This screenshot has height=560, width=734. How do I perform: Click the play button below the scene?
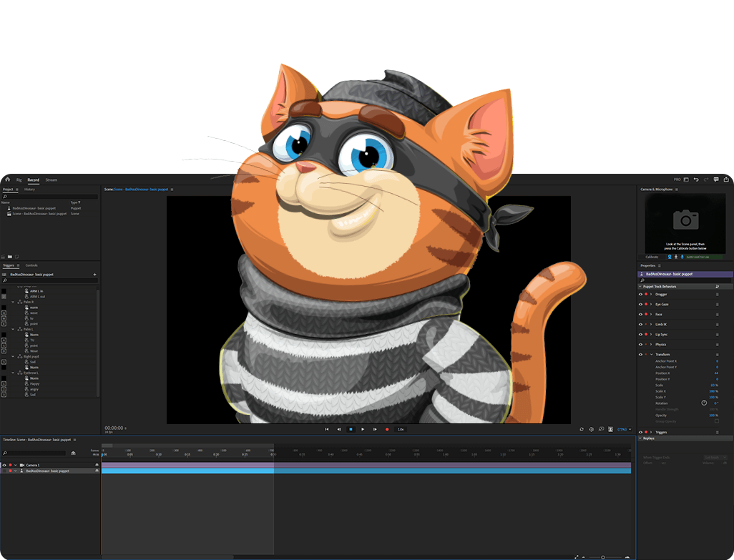(x=363, y=429)
